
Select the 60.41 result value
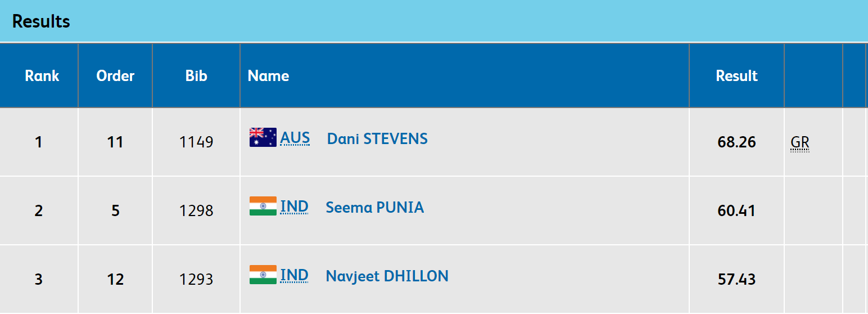click(736, 210)
